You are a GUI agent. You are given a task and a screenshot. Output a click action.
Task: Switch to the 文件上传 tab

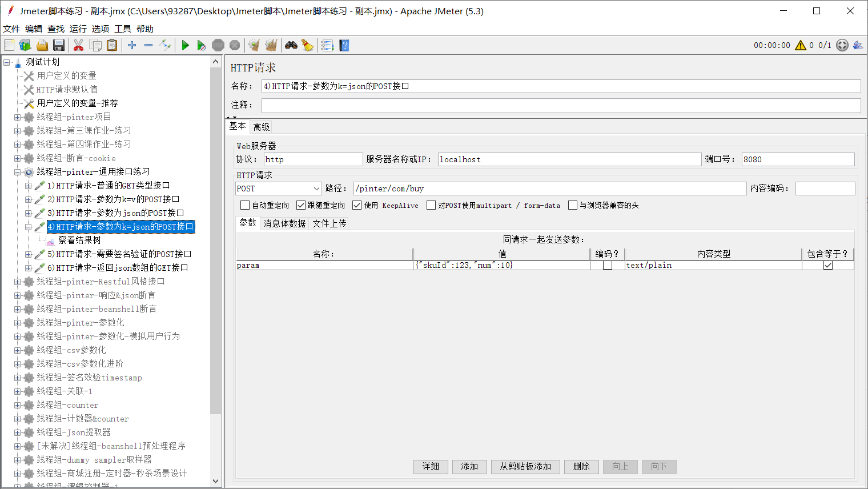pyautogui.click(x=329, y=223)
